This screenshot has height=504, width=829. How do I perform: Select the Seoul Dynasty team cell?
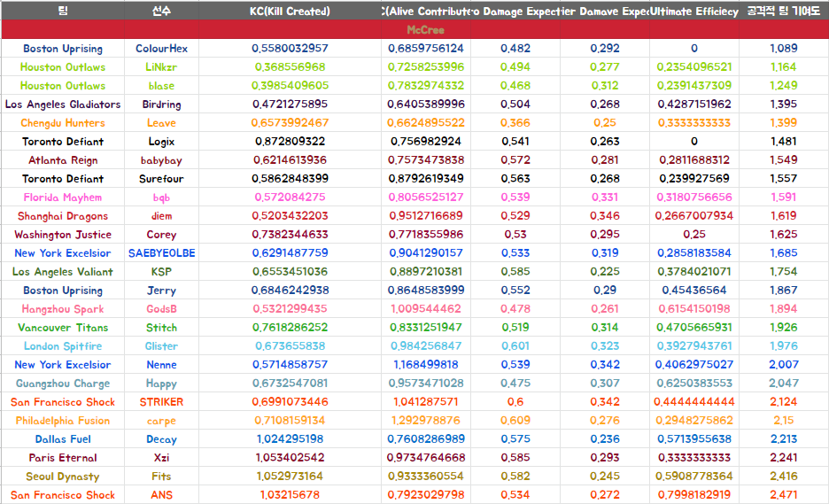63,476
